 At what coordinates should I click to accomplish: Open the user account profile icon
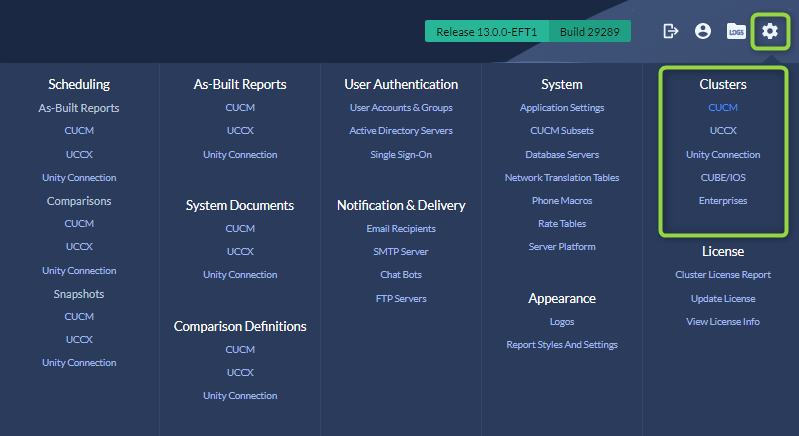[x=703, y=31]
